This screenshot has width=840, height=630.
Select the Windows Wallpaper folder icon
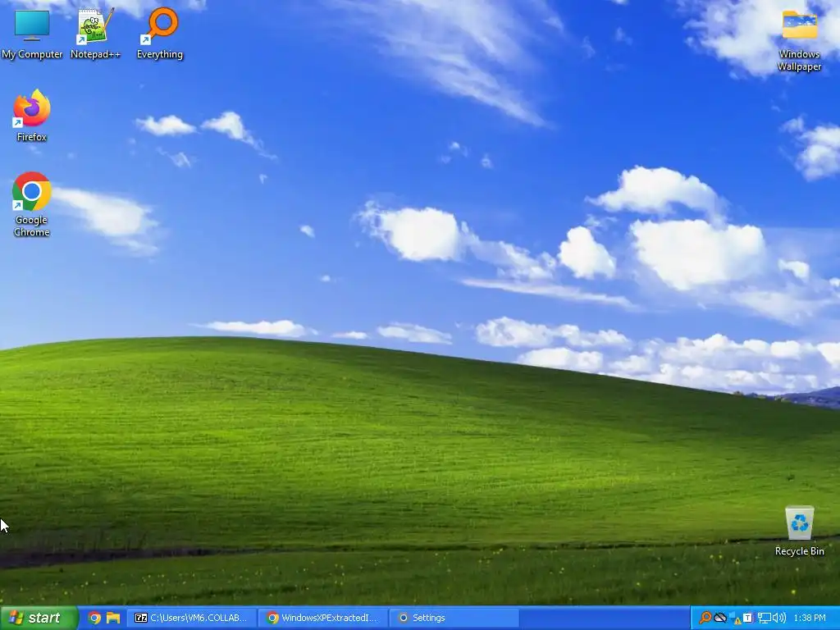click(x=799, y=40)
